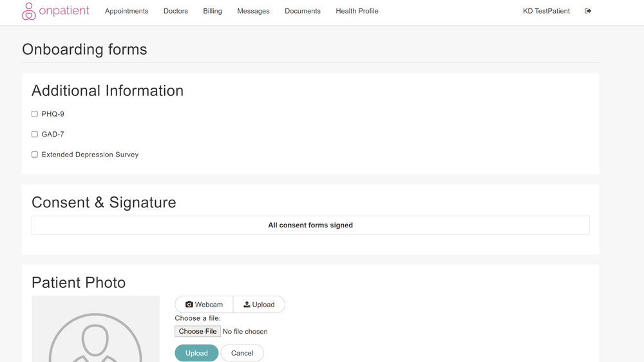The width and height of the screenshot is (644, 362).
Task: Click the onpatient logo
Action: coord(55,11)
